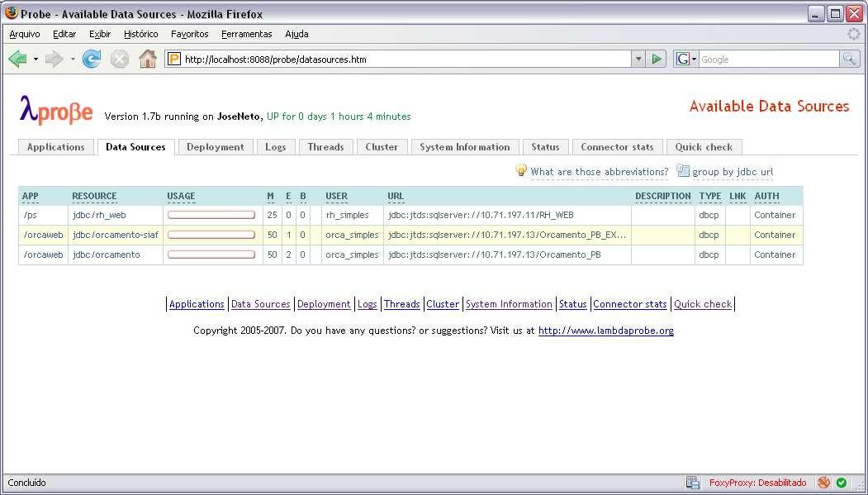Open the back/forward history dropdown arrow
Image resolution: width=868 pixels, height=495 pixels.
[x=73, y=59]
